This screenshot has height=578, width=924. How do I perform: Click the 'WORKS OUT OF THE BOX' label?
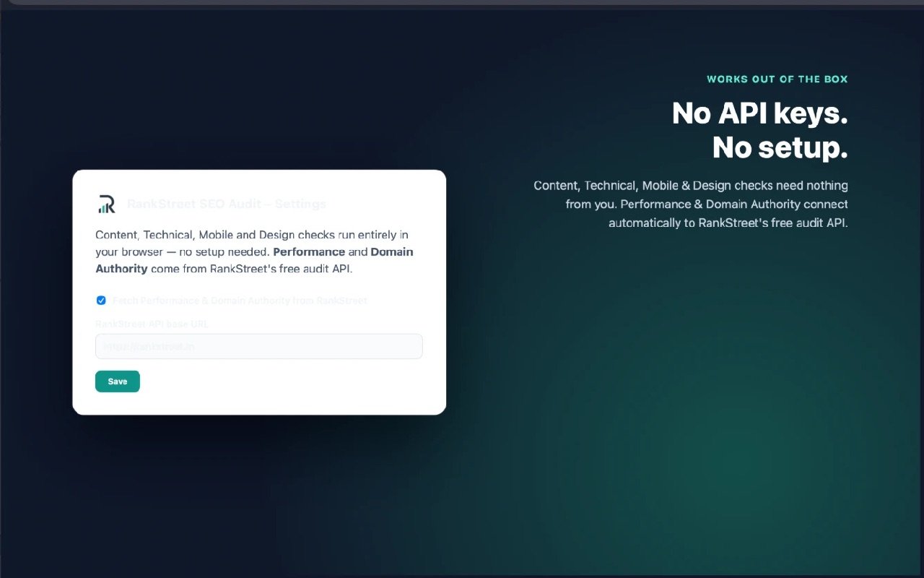tap(777, 79)
